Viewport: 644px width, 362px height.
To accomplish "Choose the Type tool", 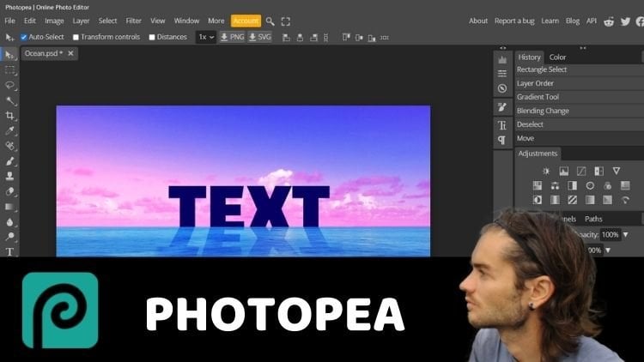I will (10, 251).
